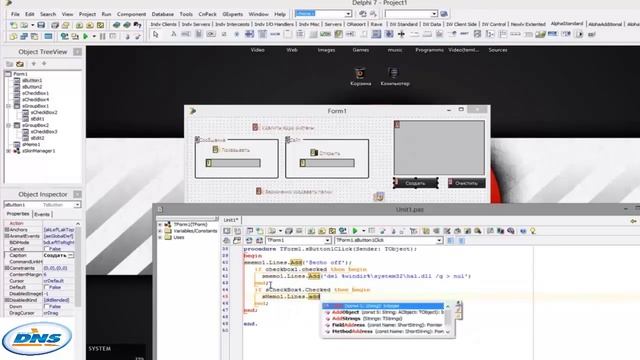
Task: Click the plus-shaped component icon in the palette
Action: click(401, 35)
